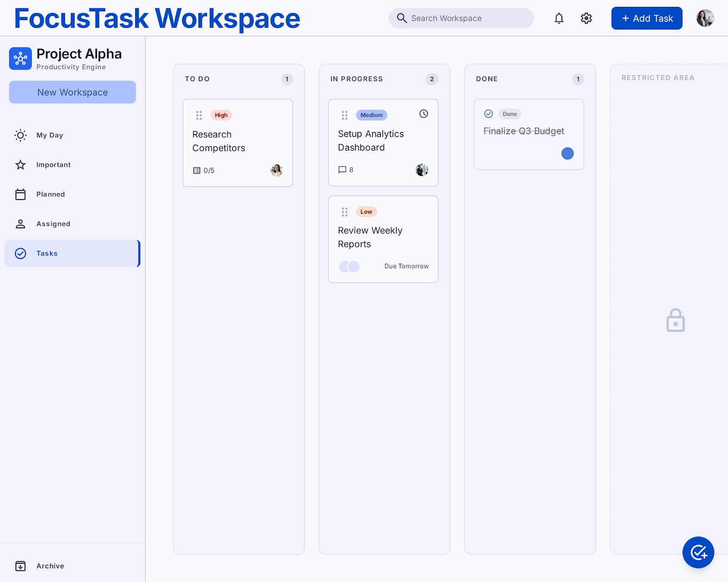Open settings gear icon
Viewport: 728px width, 582px height.
point(586,18)
